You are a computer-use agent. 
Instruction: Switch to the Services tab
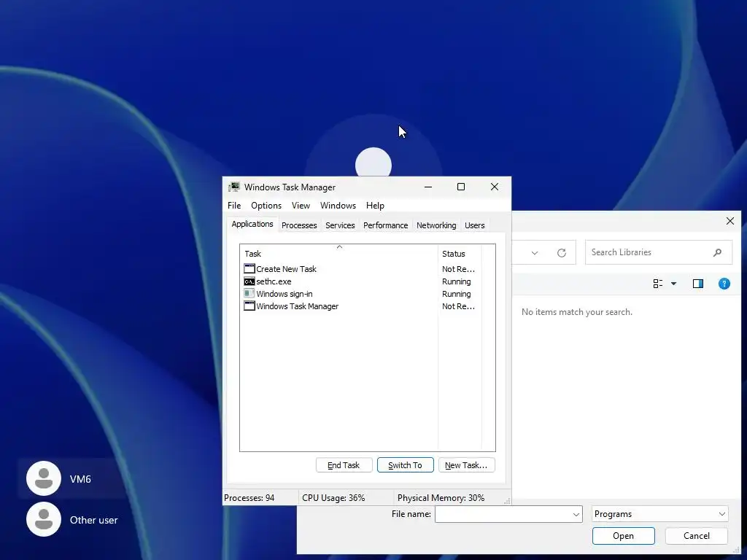tap(340, 225)
